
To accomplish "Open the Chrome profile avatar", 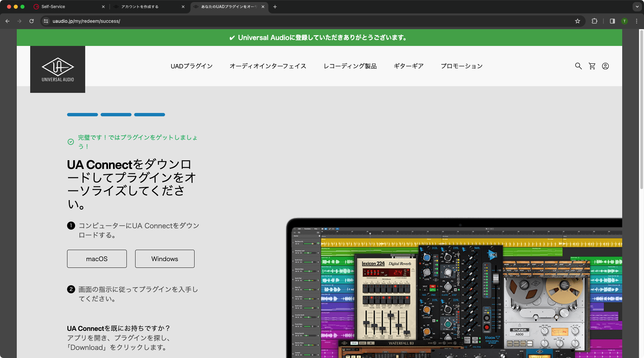I will [625, 21].
